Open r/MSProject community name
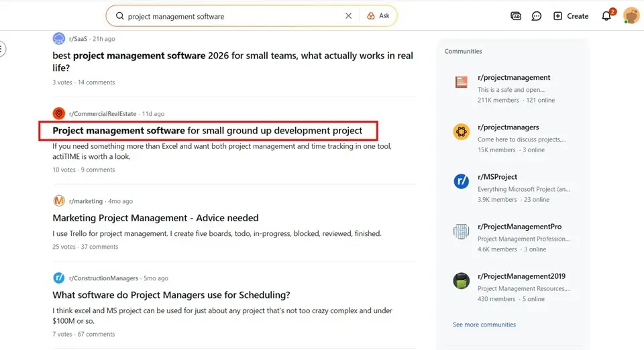The width and height of the screenshot is (644, 350). tap(497, 177)
